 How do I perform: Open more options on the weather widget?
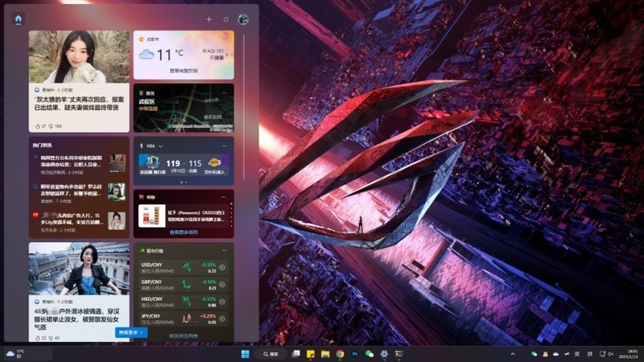click(x=225, y=38)
